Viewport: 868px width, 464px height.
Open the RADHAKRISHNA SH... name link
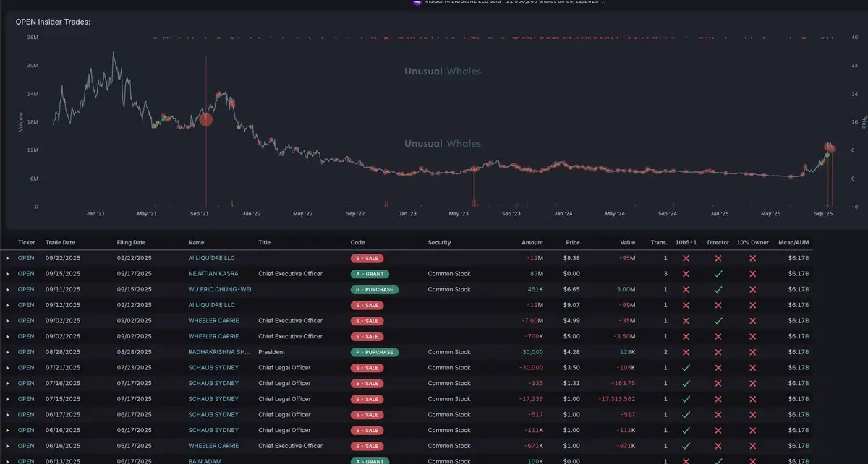pyautogui.click(x=220, y=352)
